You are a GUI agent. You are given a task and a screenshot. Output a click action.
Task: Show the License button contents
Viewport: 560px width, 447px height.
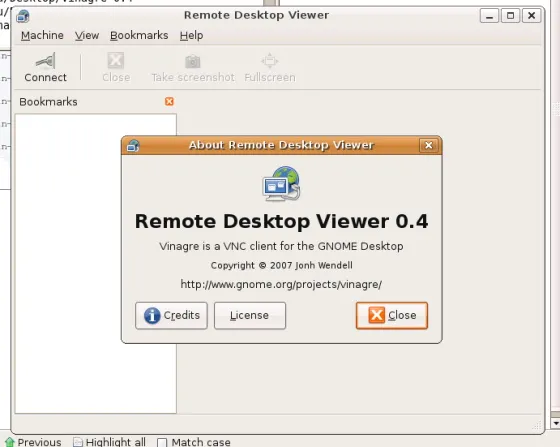[x=250, y=316]
